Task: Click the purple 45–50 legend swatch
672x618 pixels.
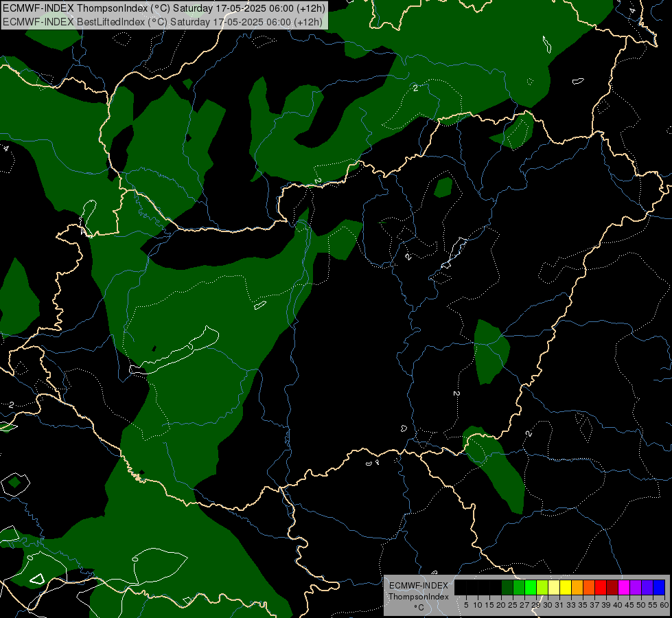Action: [636, 587]
